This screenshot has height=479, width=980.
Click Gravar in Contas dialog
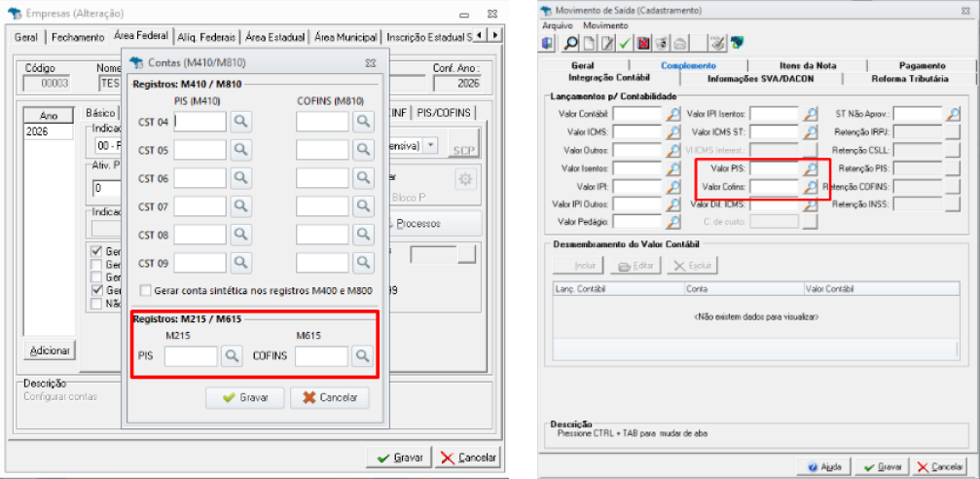(x=245, y=398)
